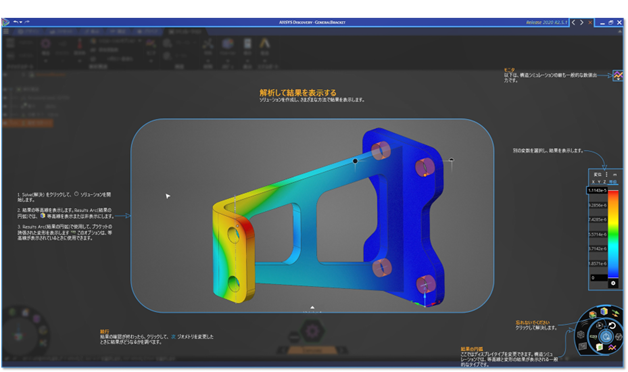Screen dimensions: 628x372
Task: Select the X component in displacement legend
Action: coord(593,182)
